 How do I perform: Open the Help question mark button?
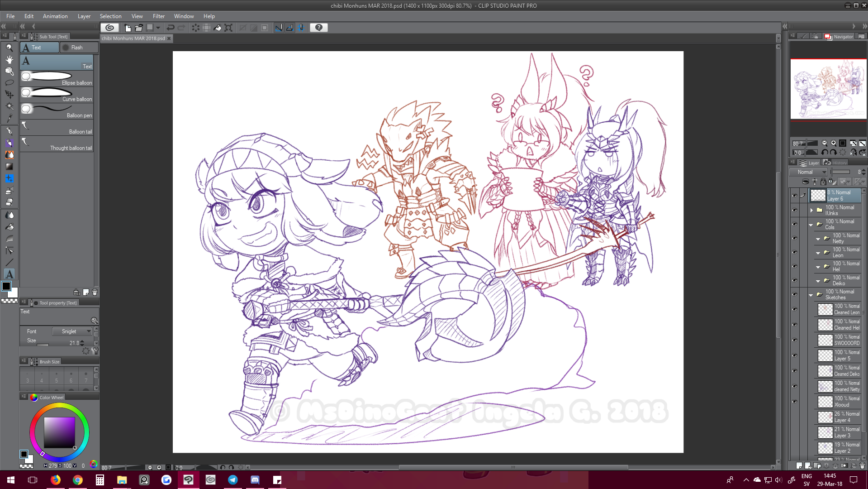(x=319, y=28)
